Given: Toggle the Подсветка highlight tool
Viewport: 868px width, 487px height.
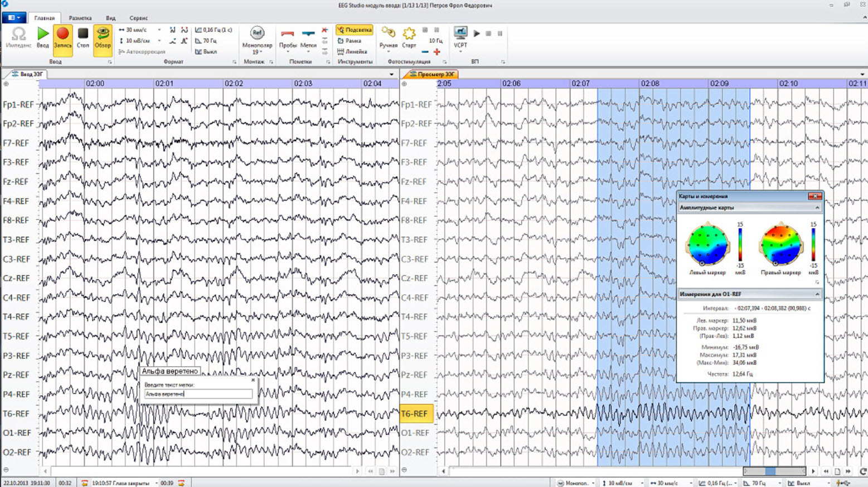Looking at the screenshot, I should 354,30.
